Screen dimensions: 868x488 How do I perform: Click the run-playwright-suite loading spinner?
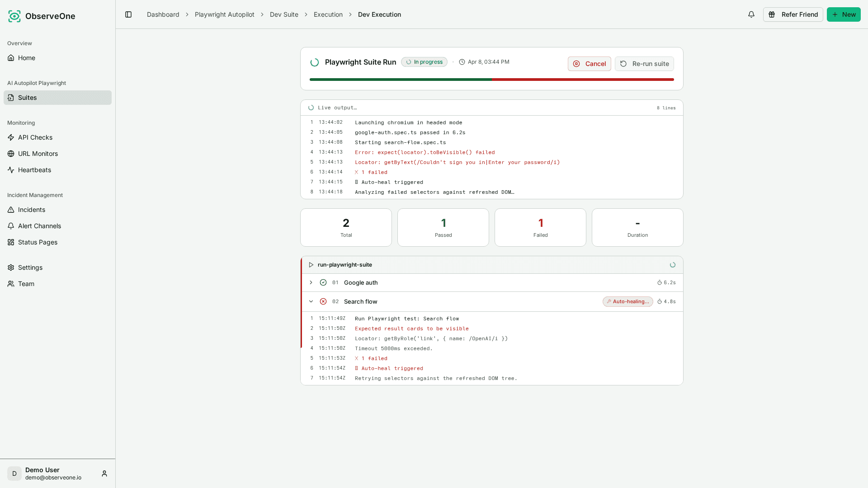673,265
